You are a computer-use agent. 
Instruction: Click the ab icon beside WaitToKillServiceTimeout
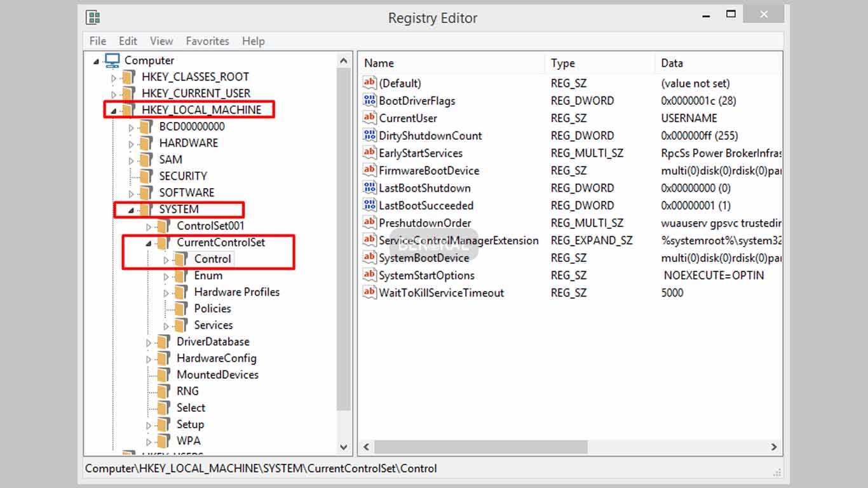click(369, 293)
